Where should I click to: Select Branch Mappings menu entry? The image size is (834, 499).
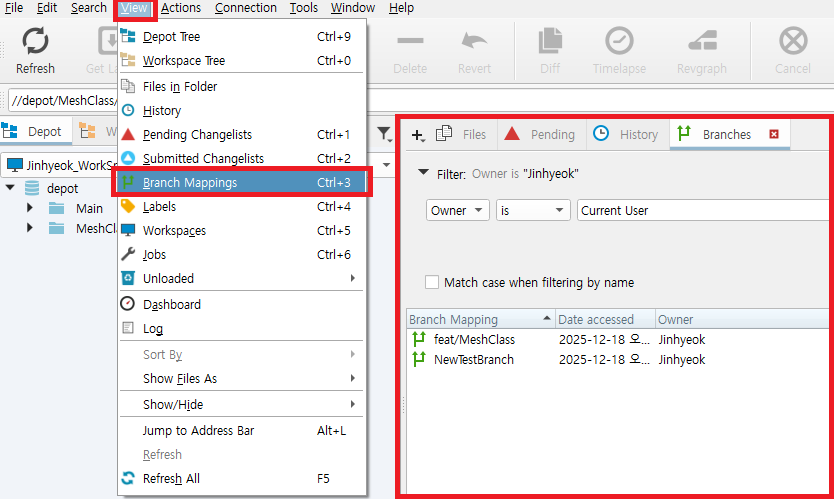point(242,182)
